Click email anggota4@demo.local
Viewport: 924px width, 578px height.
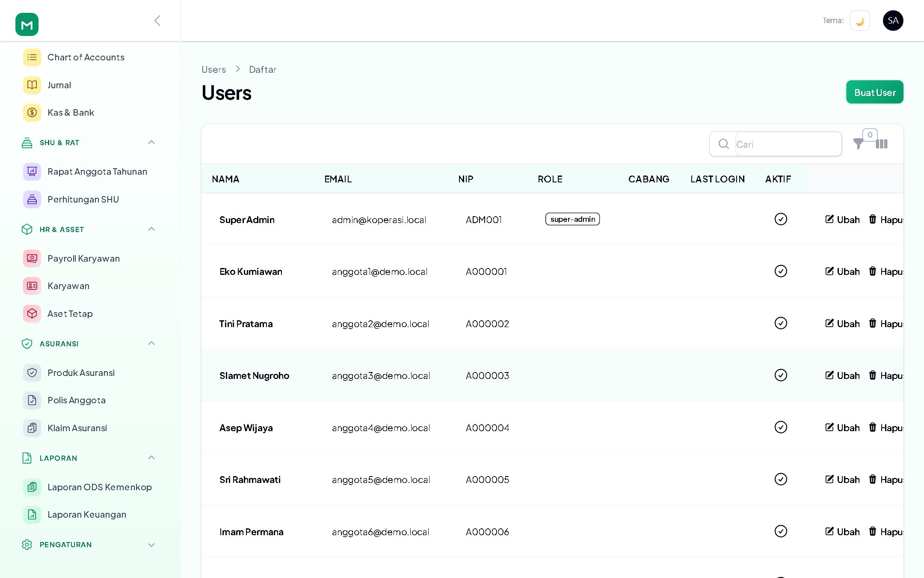tap(381, 428)
